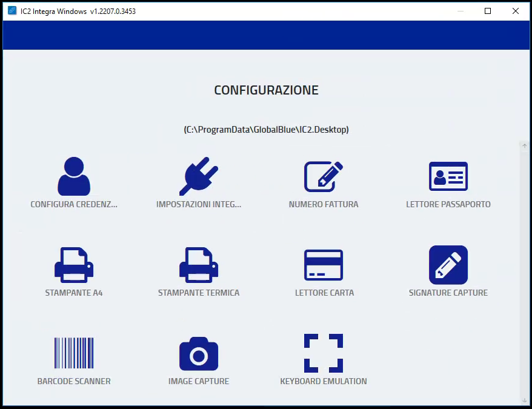The height and width of the screenshot is (409, 532).
Task: Click the CONFIGURA CREDENZ... label
Action: pos(74,204)
